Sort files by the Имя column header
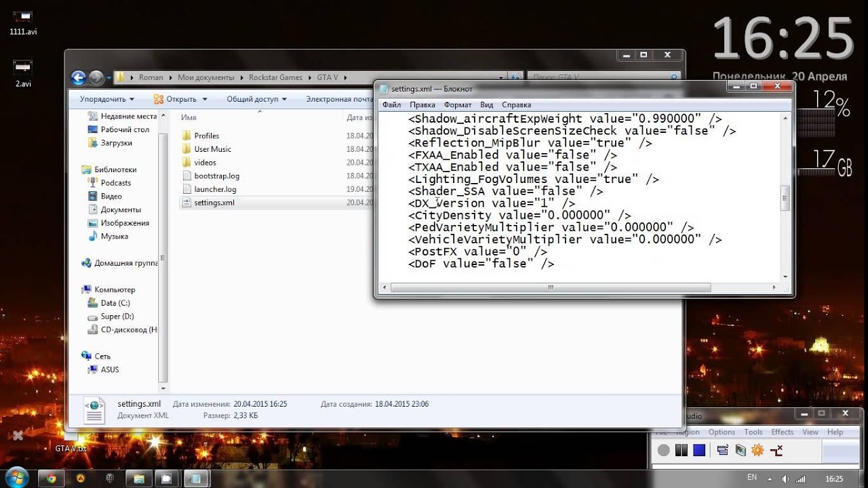The height and width of the screenshot is (488, 868). click(x=189, y=117)
